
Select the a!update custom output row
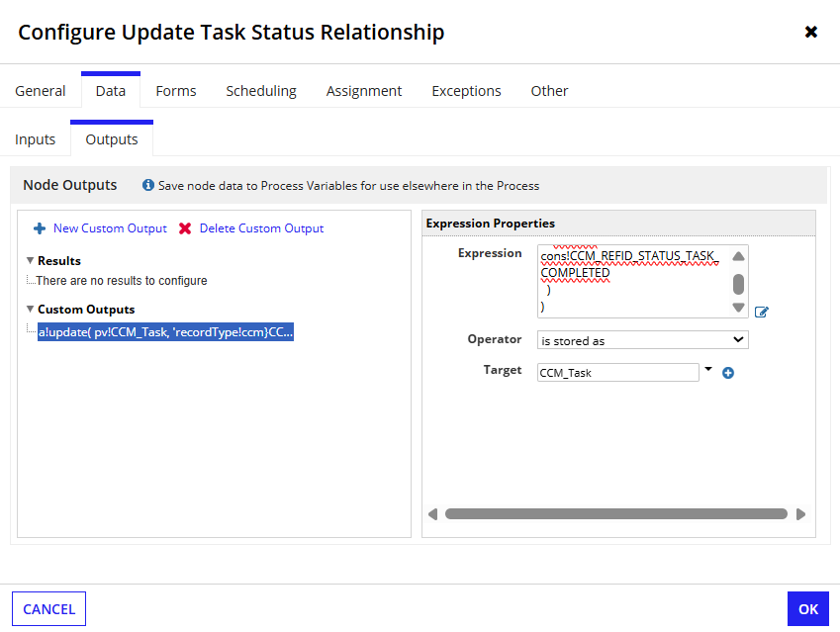[165, 332]
